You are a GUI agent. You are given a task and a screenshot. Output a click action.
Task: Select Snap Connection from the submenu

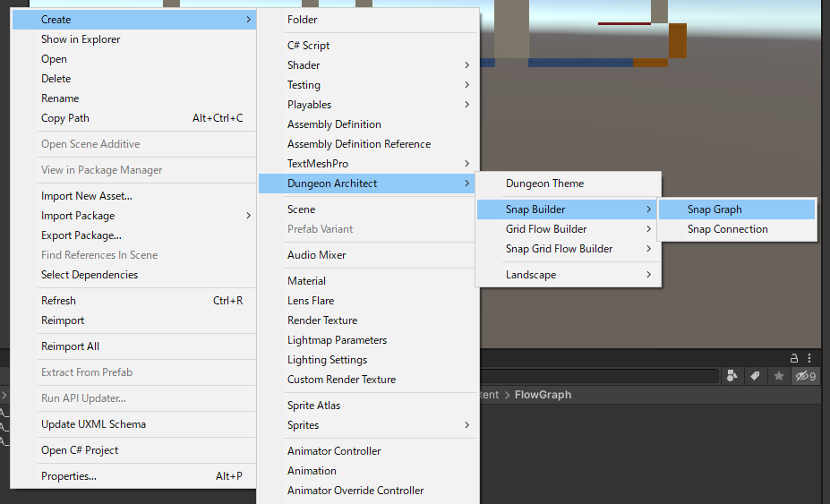(737, 228)
